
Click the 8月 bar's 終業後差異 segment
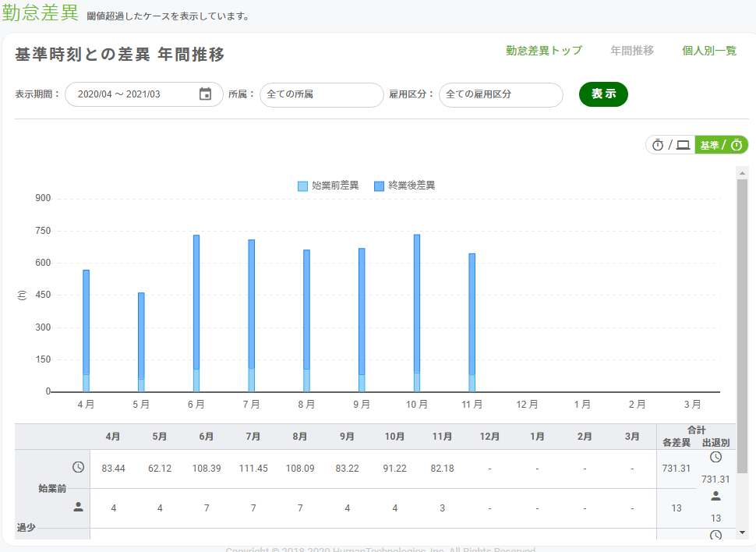[x=306, y=310]
